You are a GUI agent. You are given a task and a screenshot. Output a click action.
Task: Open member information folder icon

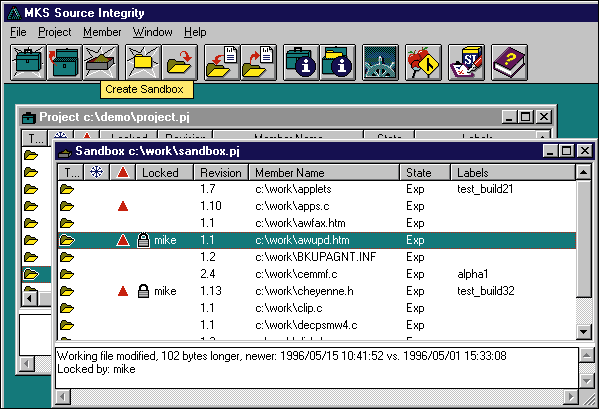tap(338, 62)
